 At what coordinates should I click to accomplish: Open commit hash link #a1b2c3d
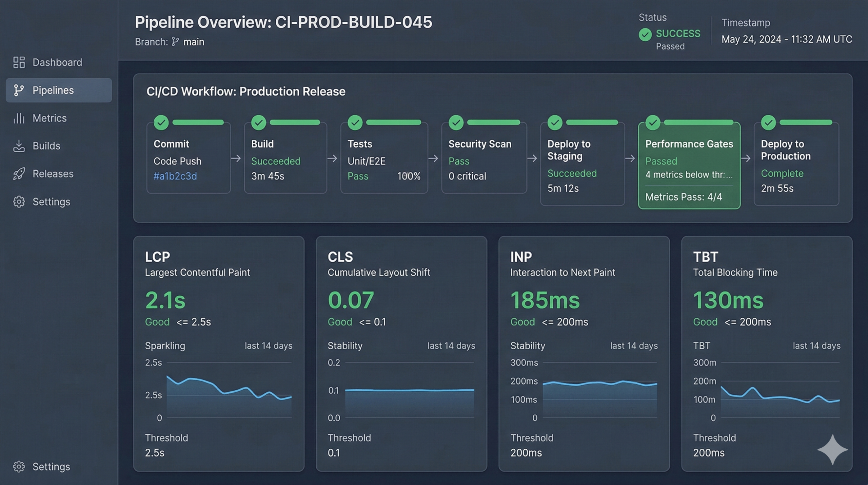[x=175, y=176]
